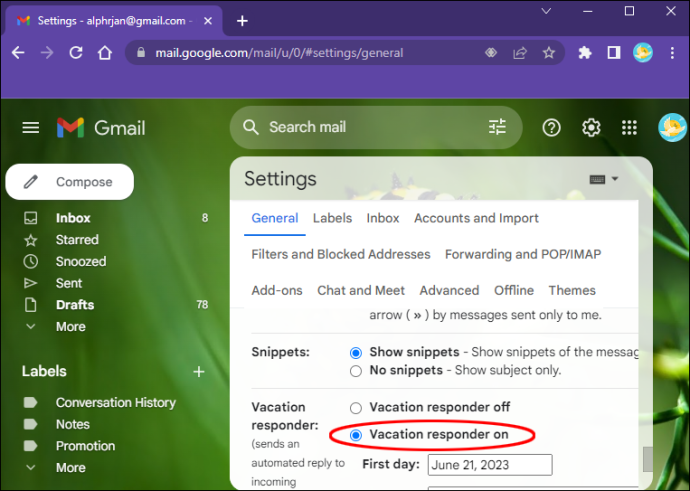This screenshot has width=690, height=491.
Task: Open the Google apps grid
Action: (x=629, y=128)
